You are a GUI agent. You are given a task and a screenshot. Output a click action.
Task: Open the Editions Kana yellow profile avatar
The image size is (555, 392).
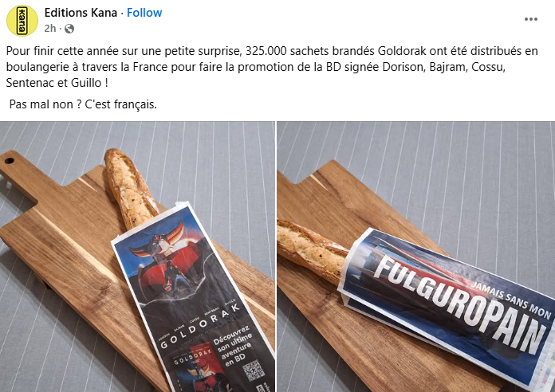[x=22, y=21]
